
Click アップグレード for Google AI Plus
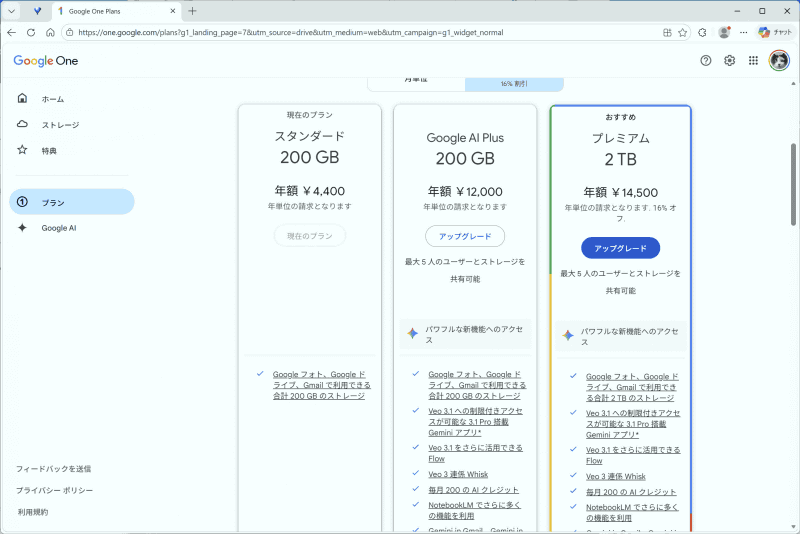click(465, 236)
